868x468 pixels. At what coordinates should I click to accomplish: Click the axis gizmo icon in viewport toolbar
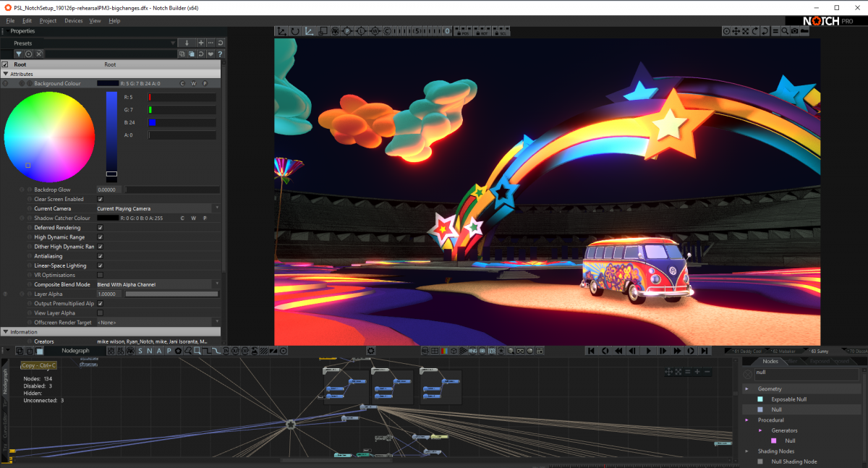(x=309, y=31)
